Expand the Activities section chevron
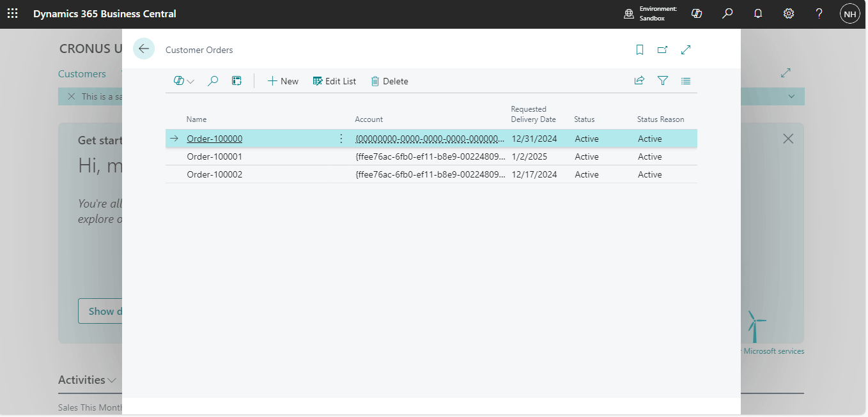The image size is (868, 417). 112,381
